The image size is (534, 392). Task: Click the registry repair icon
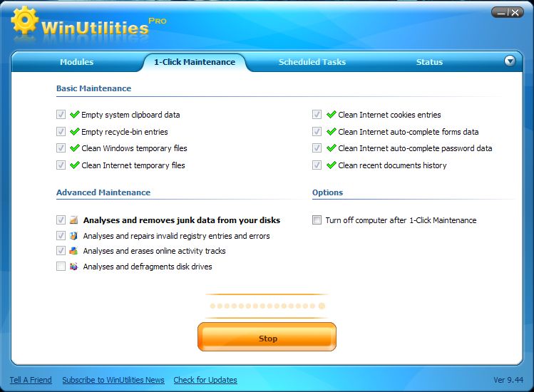[x=73, y=236]
